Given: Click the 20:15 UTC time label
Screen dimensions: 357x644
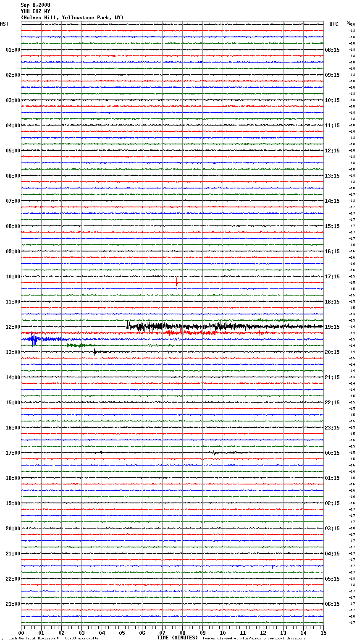Looking at the screenshot, I should (x=332, y=352).
